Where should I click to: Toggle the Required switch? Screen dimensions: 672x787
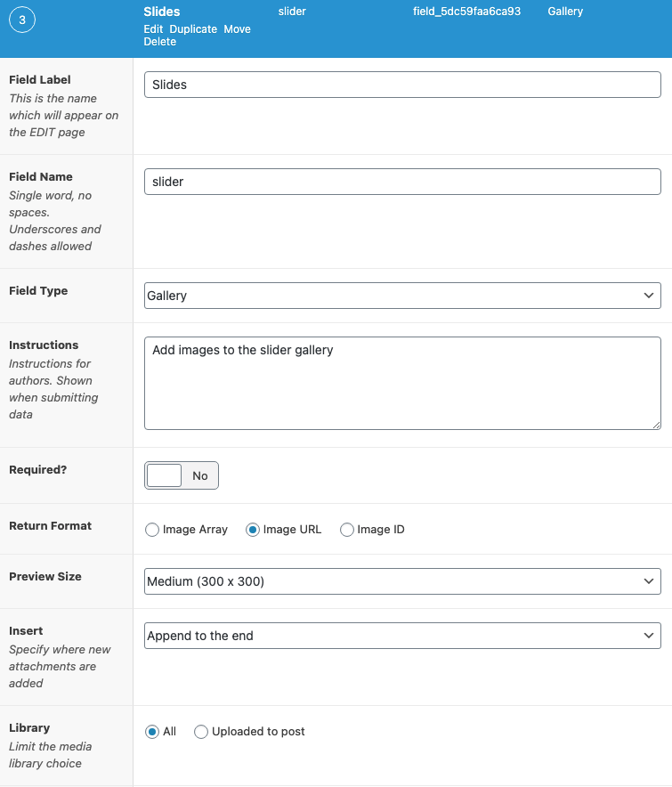click(x=182, y=475)
